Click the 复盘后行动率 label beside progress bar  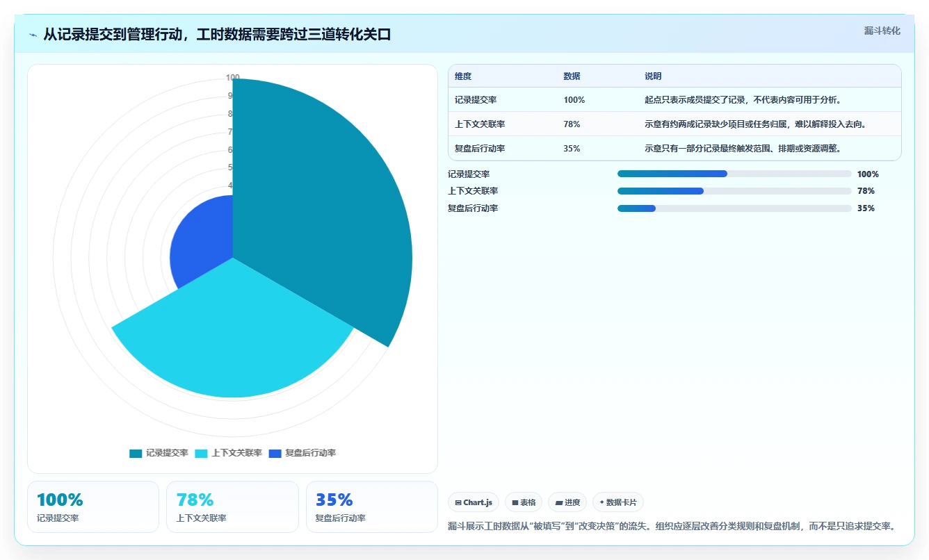(473, 208)
